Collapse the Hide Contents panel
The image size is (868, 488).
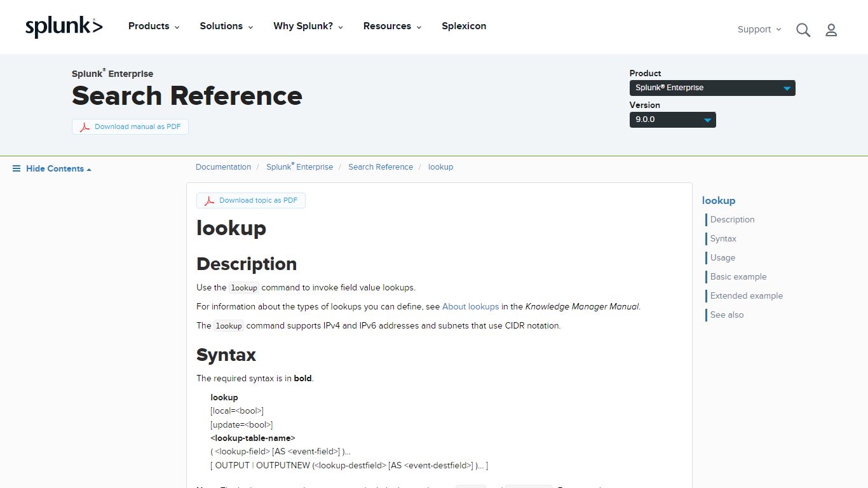point(58,168)
